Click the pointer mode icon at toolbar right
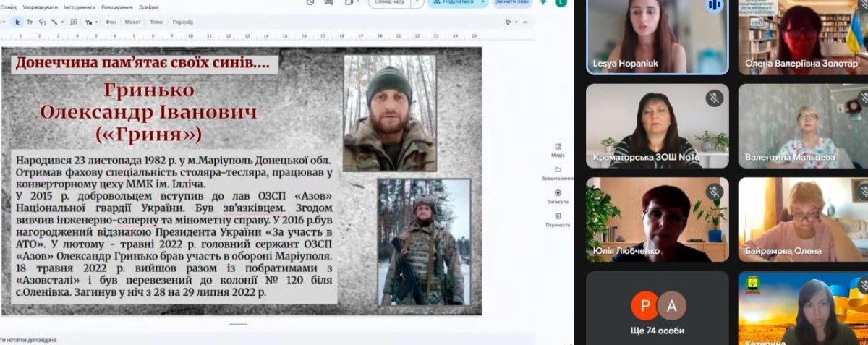Image resolution: width=868 pixels, height=345 pixels. pos(509,22)
